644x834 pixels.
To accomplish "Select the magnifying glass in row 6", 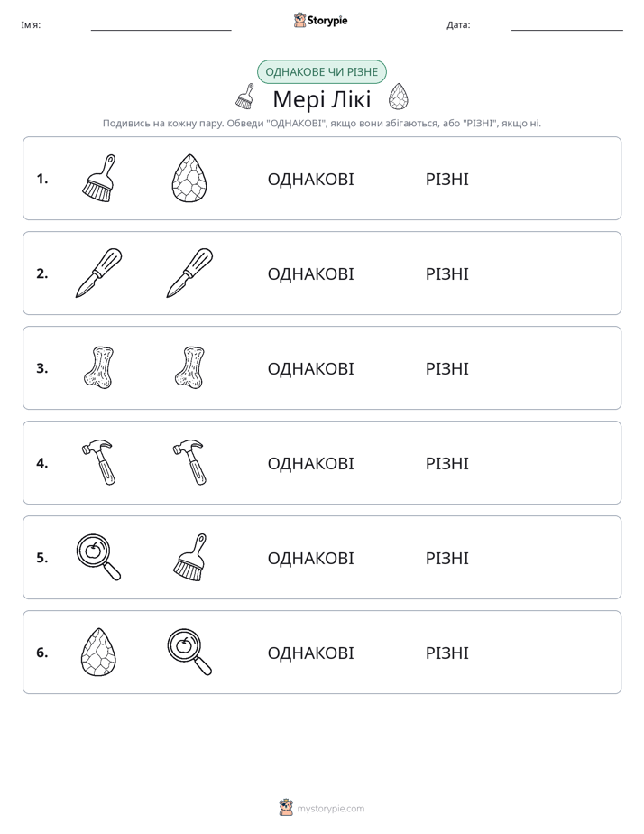I will [x=189, y=652].
